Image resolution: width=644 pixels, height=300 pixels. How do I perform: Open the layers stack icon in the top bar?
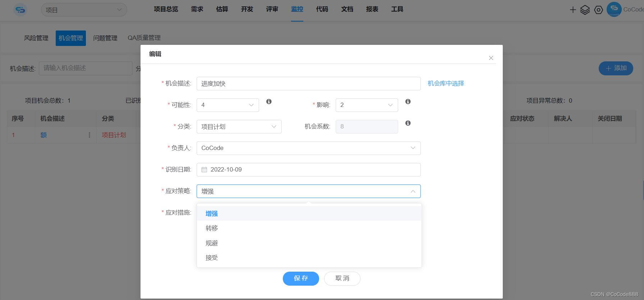[x=585, y=10]
